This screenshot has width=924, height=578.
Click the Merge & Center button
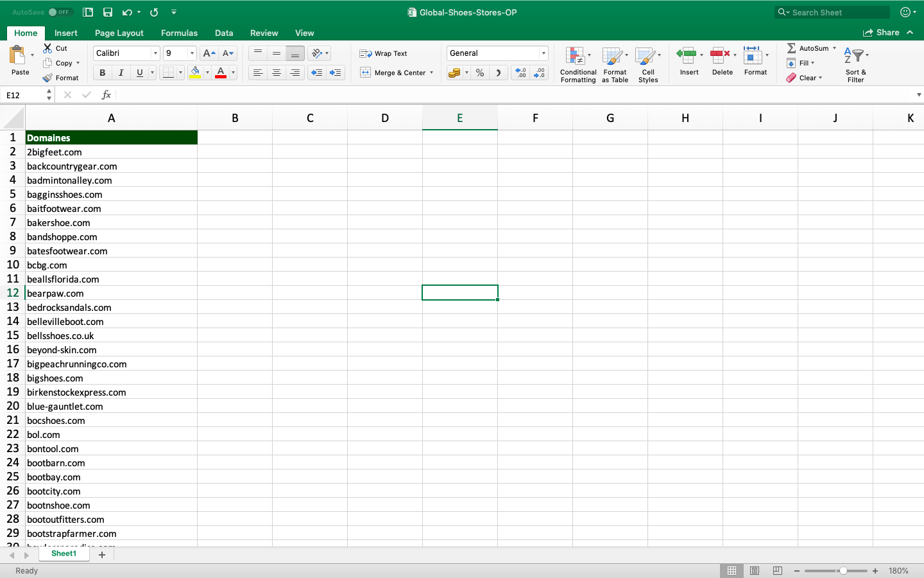[397, 73]
